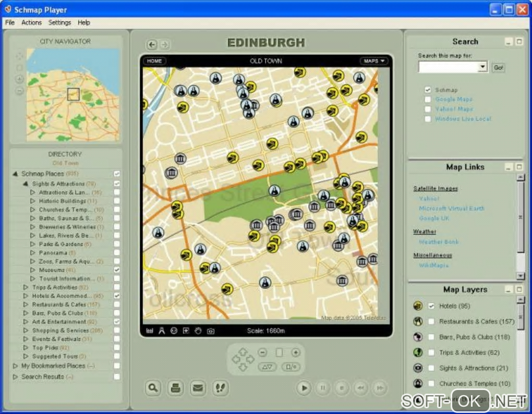Click Map Links scrollbar down arrow
The width and height of the screenshot is (532, 414).
coord(520,276)
